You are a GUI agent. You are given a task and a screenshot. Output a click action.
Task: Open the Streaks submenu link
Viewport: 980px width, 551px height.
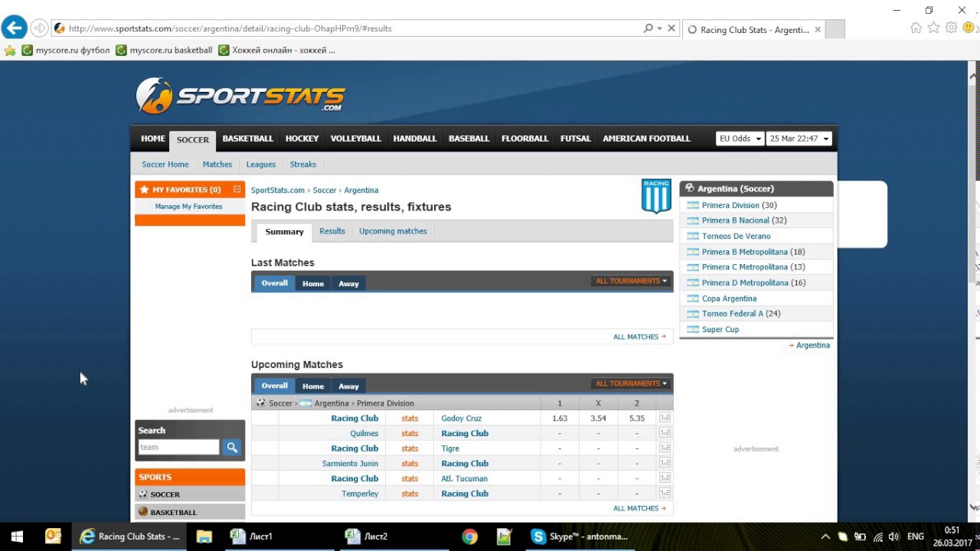pos(302,165)
